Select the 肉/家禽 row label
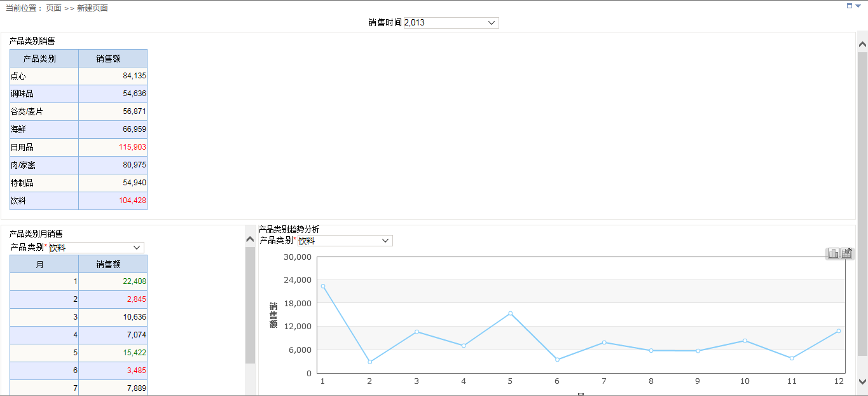This screenshot has height=396, width=868. click(x=22, y=165)
